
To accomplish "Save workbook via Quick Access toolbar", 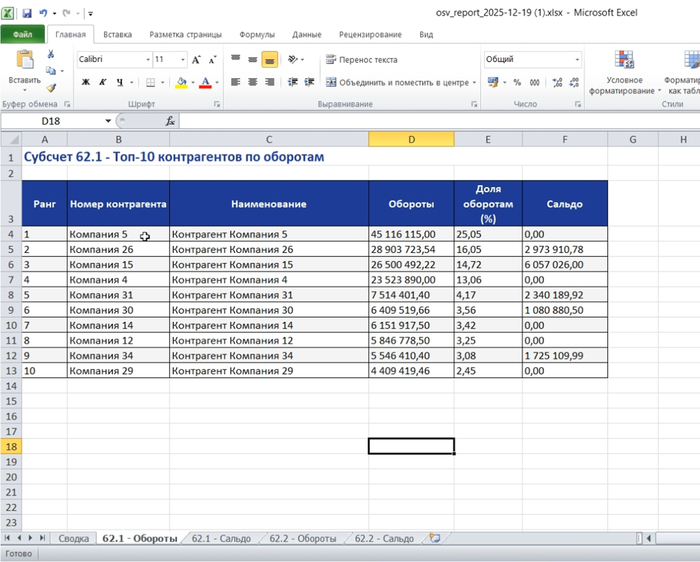I will [x=26, y=14].
